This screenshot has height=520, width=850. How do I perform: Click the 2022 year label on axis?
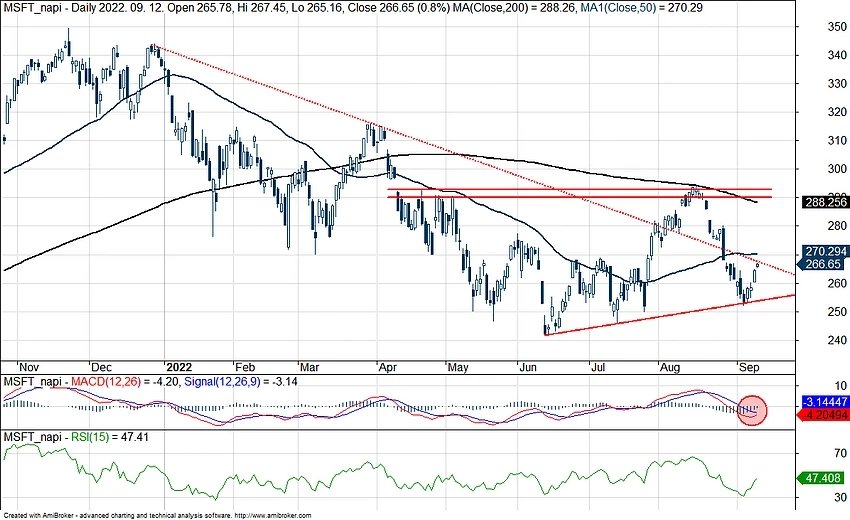178,367
